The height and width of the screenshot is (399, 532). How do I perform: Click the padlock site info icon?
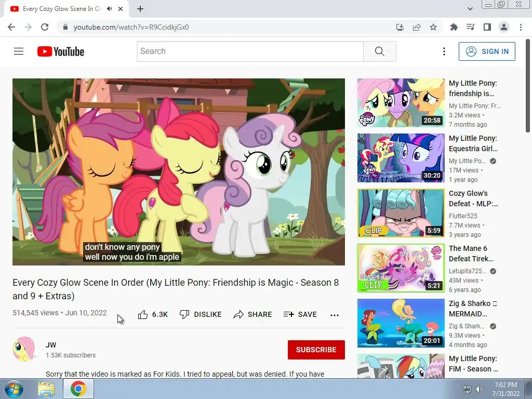tap(65, 27)
